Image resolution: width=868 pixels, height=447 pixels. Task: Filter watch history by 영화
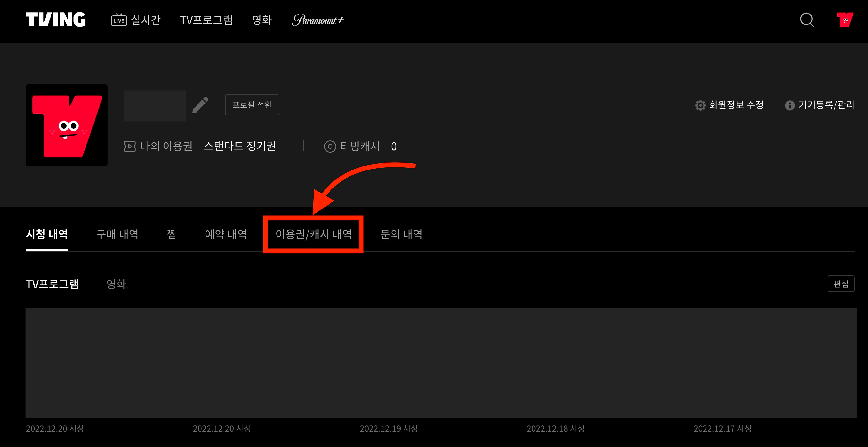click(x=116, y=284)
